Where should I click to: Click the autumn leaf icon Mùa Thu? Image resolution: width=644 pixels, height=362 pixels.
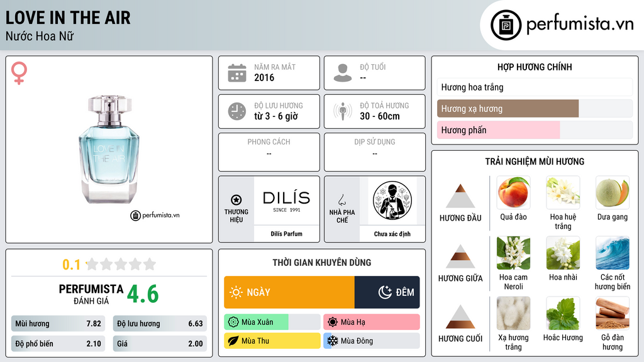[x=233, y=341]
